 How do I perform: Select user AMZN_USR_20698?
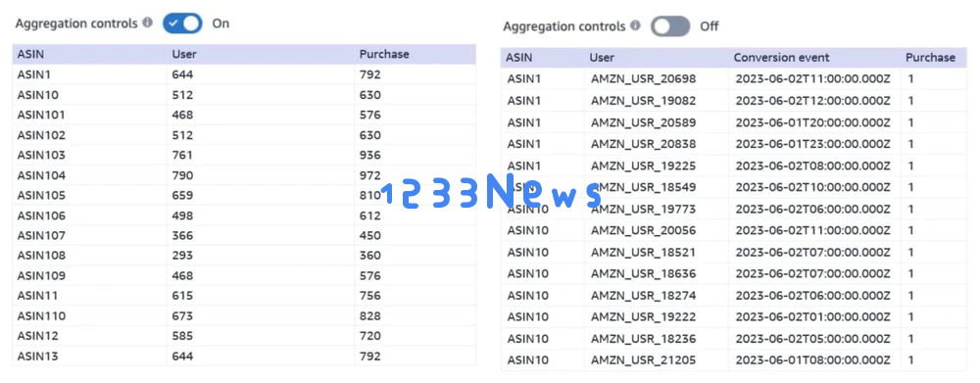pyautogui.click(x=643, y=78)
